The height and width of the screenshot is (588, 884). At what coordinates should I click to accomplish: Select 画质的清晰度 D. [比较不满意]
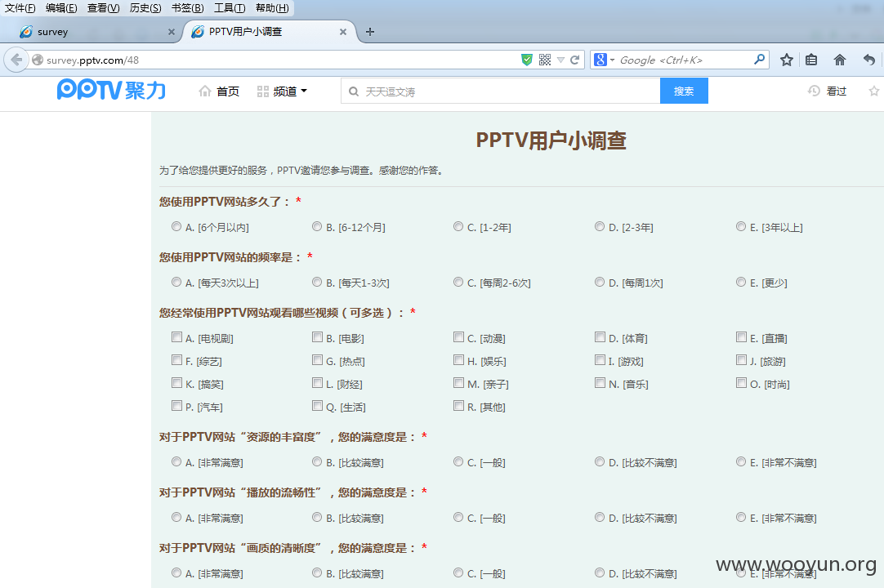pyautogui.click(x=600, y=572)
